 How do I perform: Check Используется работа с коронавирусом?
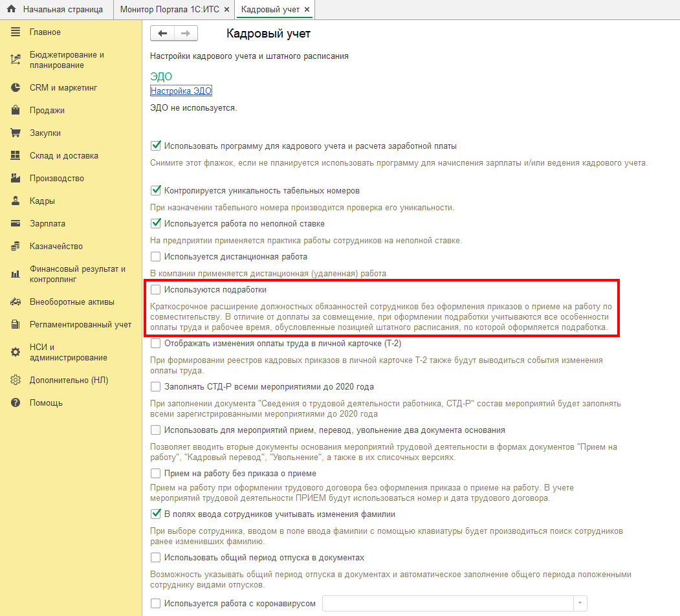tap(156, 604)
